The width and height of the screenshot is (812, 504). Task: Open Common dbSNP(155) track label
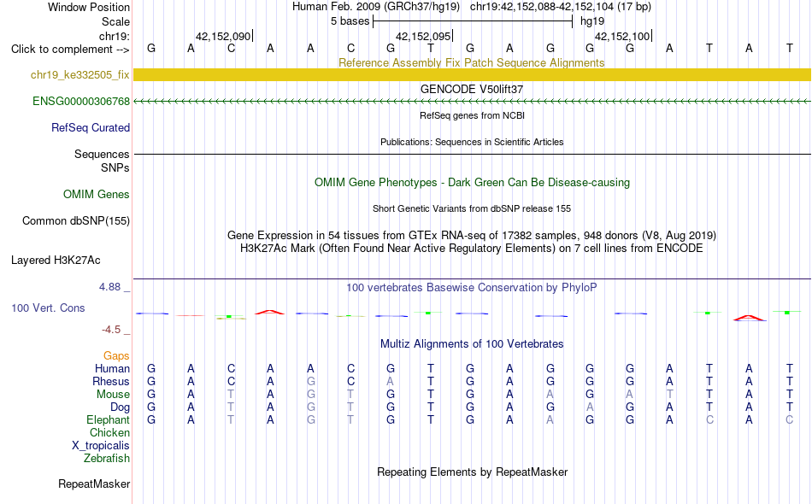point(76,221)
